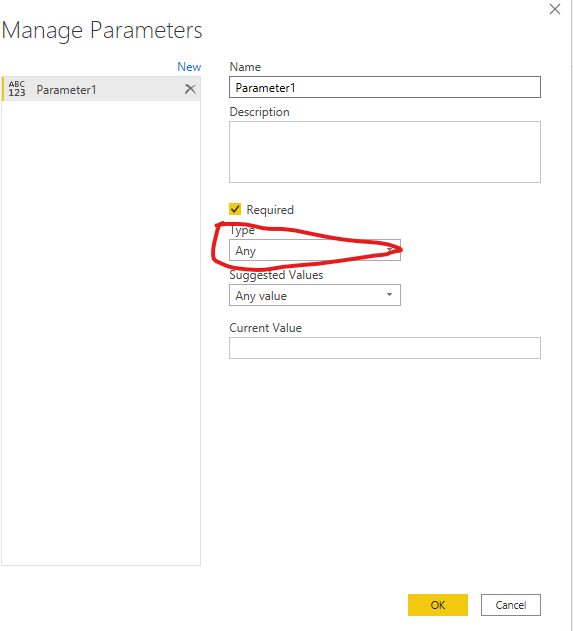Image resolution: width=573 pixels, height=631 pixels.
Task: Click the ABC123 type icon for Parameter1
Action: click(x=17, y=89)
